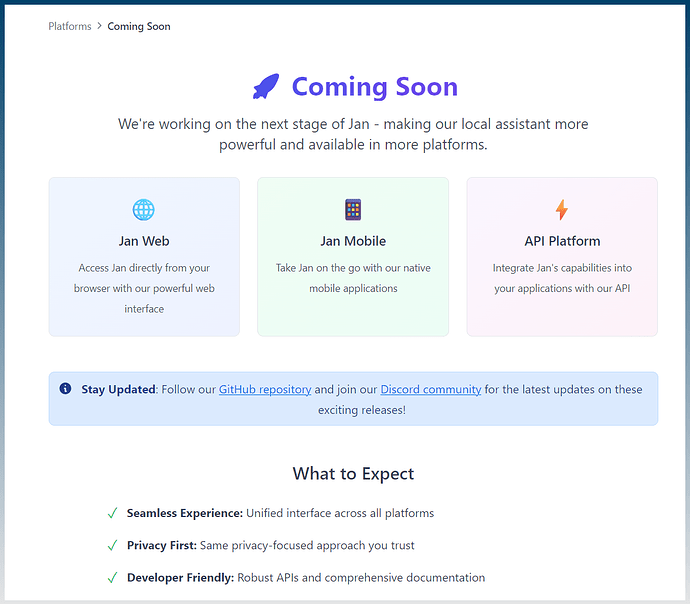Click the 'Take Jan on the go' description
690x604 pixels.
tap(353, 278)
